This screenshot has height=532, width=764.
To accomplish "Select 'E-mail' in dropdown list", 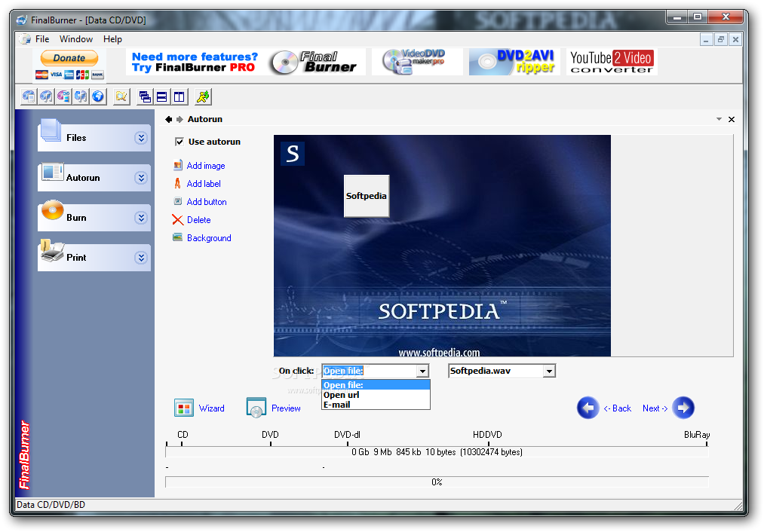I will click(376, 405).
